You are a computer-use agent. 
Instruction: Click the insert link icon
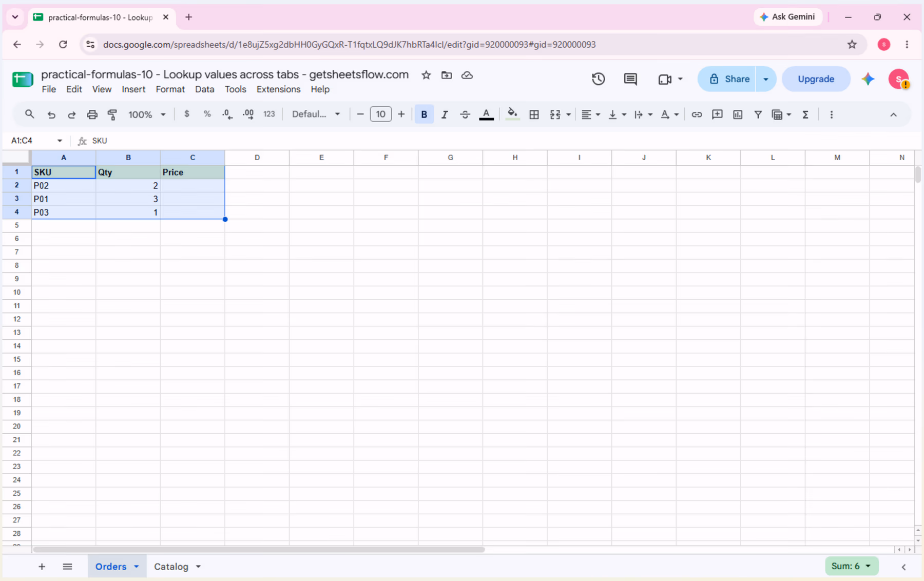(697, 114)
